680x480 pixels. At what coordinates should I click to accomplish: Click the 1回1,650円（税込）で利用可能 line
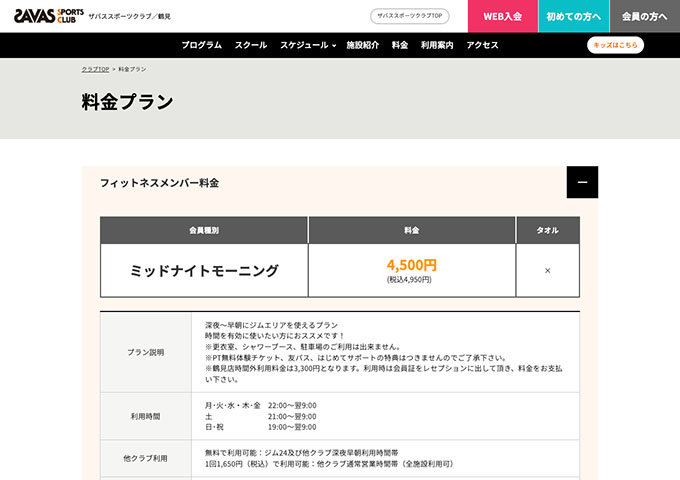click(x=330, y=464)
